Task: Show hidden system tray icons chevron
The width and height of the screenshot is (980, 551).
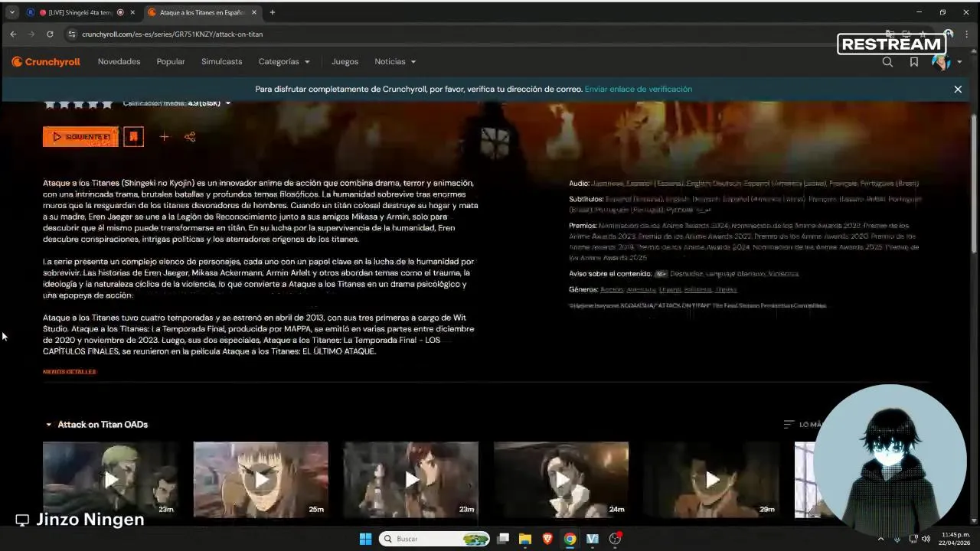Action: click(880, 539)
